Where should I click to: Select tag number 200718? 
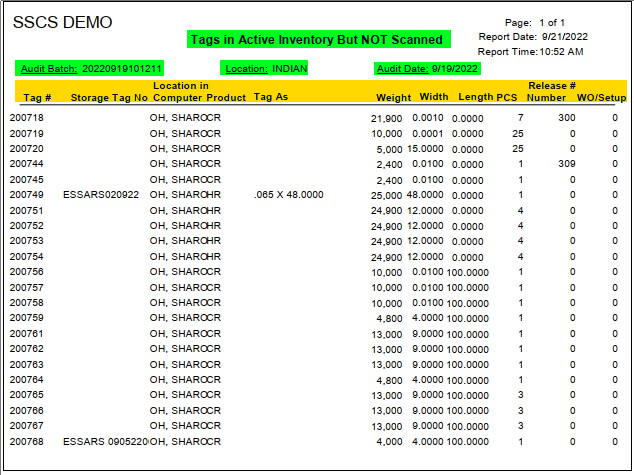click(26, 118)
